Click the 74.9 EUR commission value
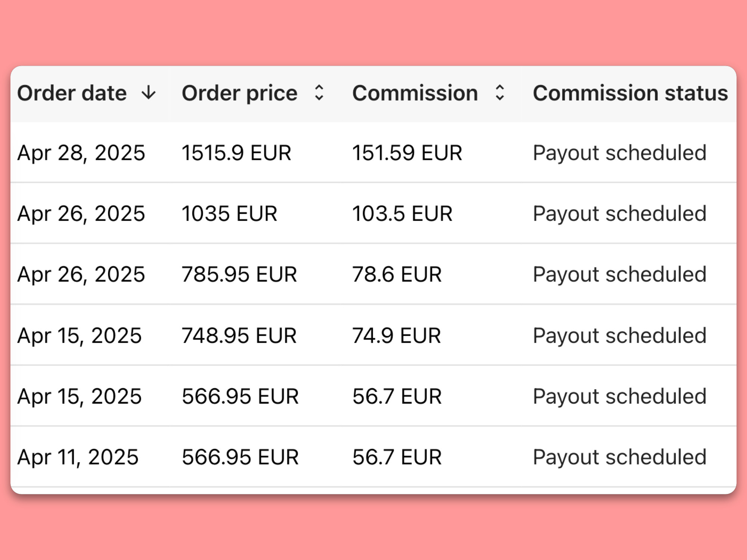This screenshot has height=560, width=747. tap(397, 336)
